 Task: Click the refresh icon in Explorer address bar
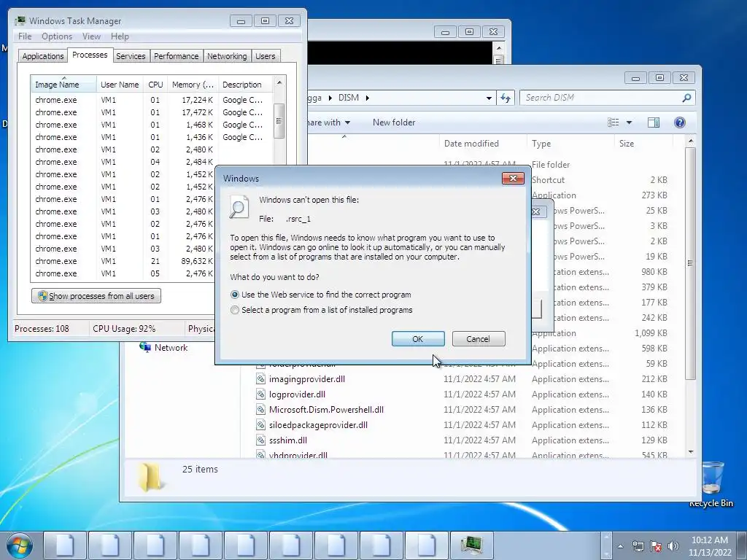[x=506, y=98]
